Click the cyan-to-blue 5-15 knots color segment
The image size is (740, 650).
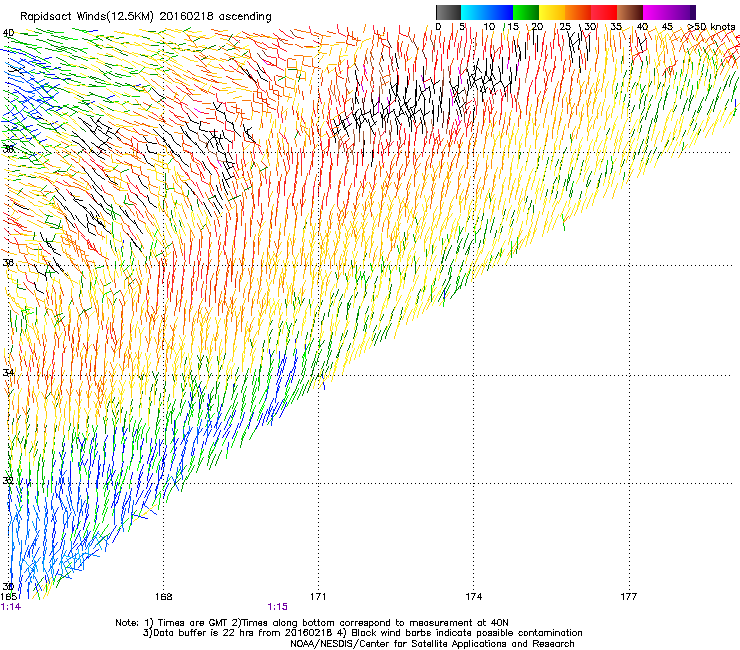click(487, 12)
